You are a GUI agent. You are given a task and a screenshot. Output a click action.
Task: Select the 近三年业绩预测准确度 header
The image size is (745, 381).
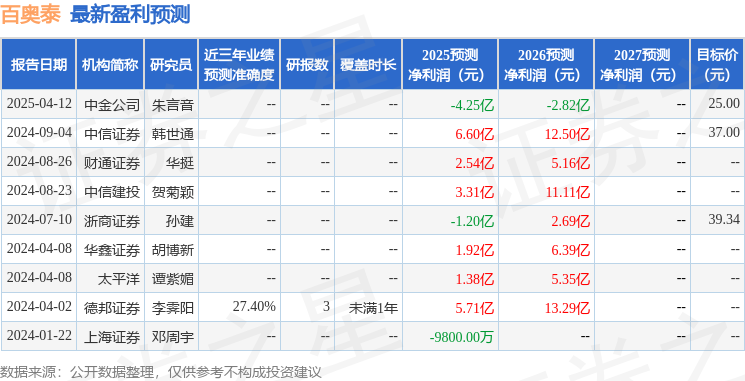click(x=239, y=65)
